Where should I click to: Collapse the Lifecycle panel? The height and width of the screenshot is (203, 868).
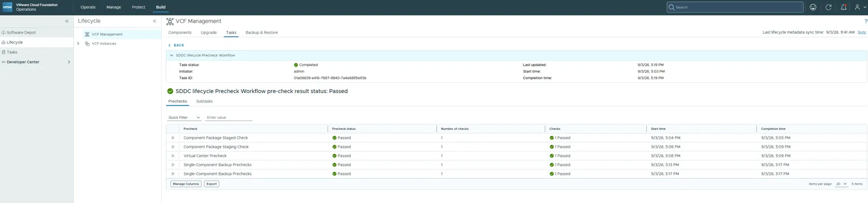[154, 21]
